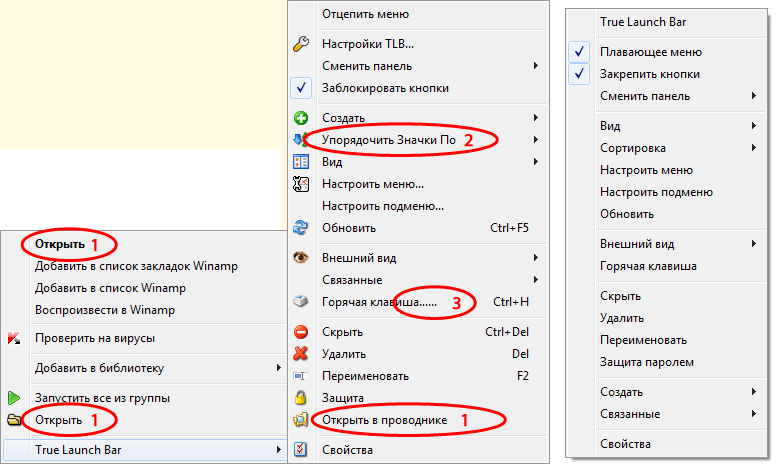The image size is (780, 464).
Task: Choose Защита паролем in right menu
Action: (646, 362)
